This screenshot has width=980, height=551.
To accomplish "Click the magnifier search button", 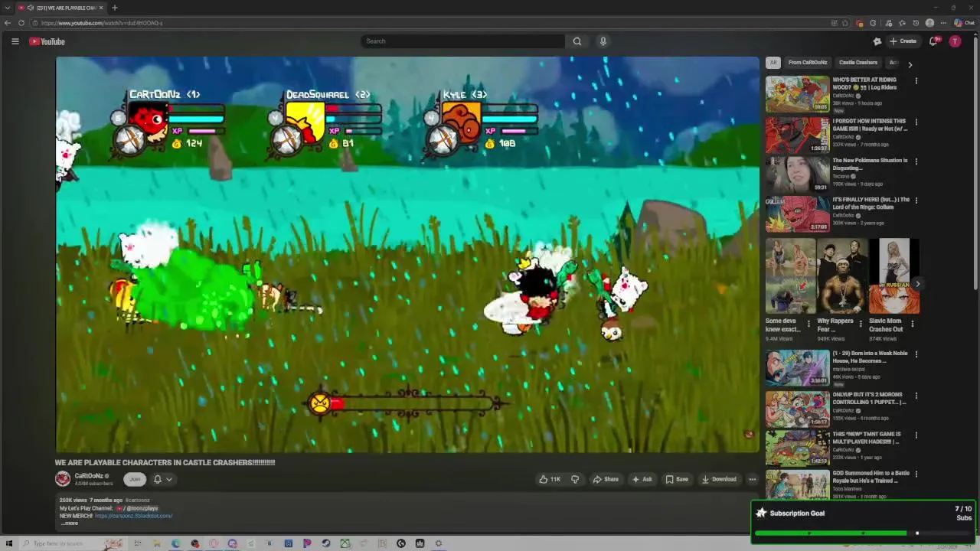I will (577, 41).
